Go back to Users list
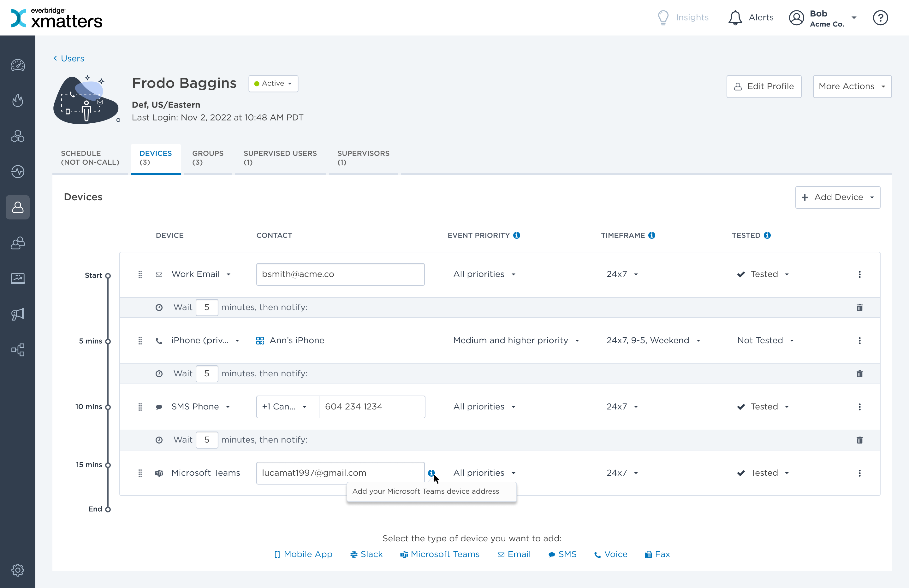 point(69,58)
